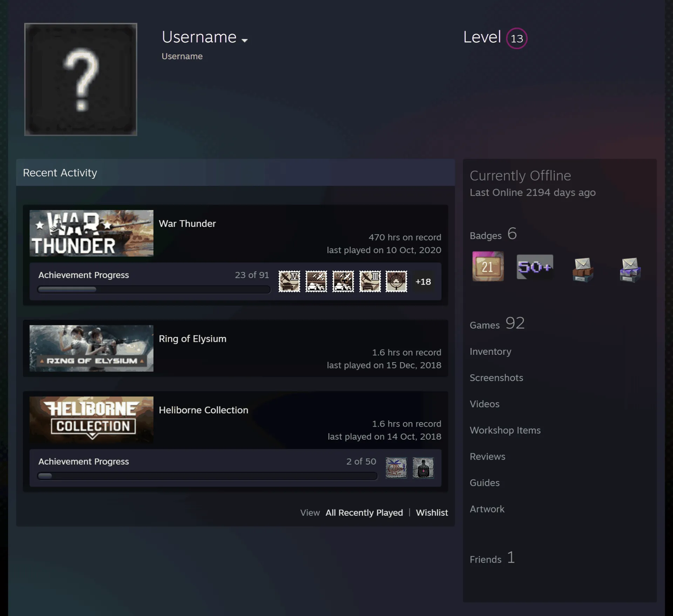
Task: Click the War Thunder crosshair target achievement icon
Action: [x=396, y=281]
